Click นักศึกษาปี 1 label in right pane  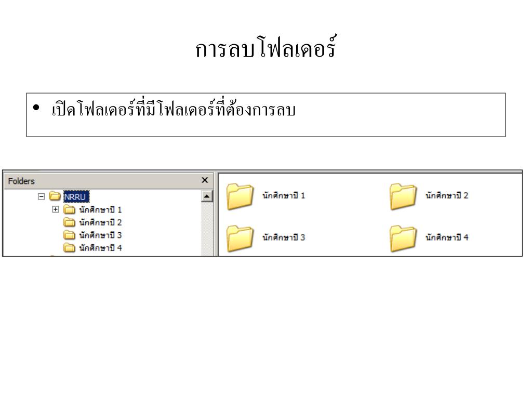click(284, 195)
